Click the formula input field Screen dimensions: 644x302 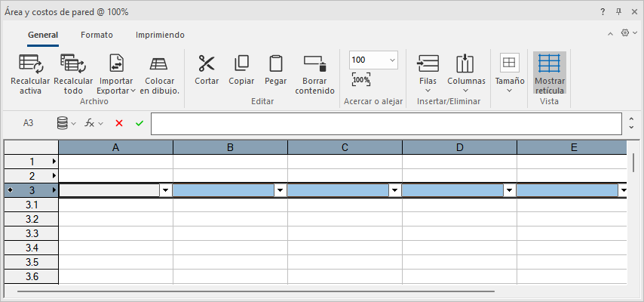click(386, 123)
